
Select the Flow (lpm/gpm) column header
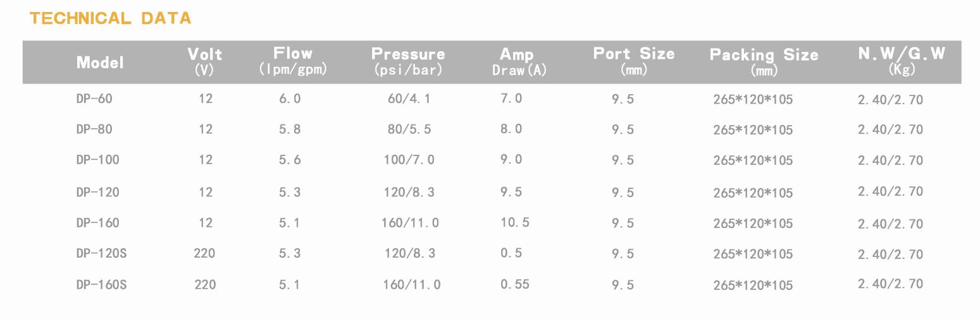coord(293,61)
